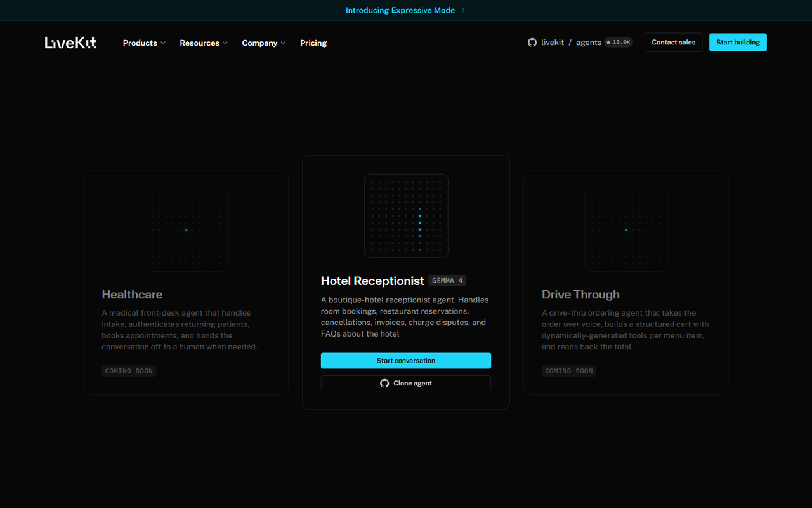This screenshot has width=812, height=508.
Task: Click the Hotel Receptionist heading
Action: pos(372,281)
